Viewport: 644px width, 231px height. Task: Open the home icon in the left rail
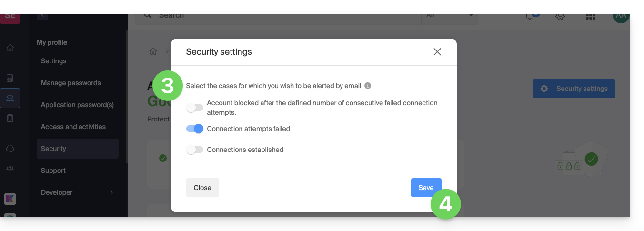10,48
